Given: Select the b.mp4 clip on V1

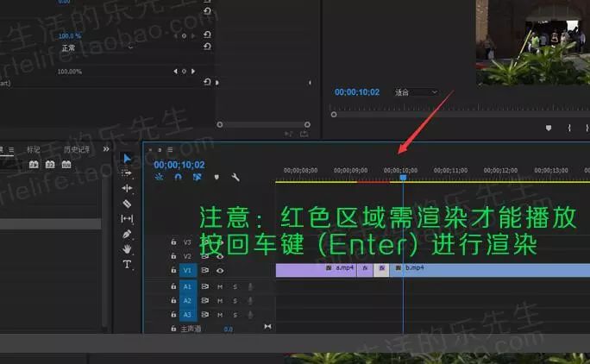Looking at the screenshot, I should pos(490,270).
